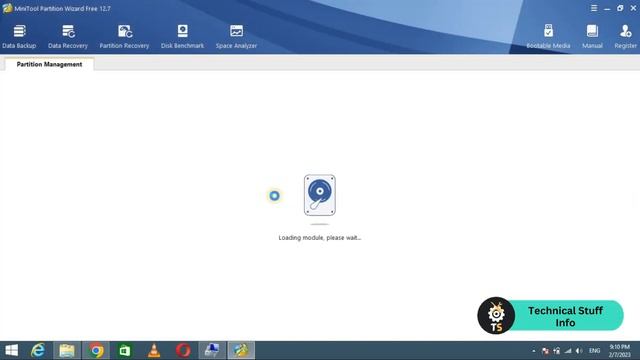Restore down the MiniTool window
Image resolution: width=640 pixels, height=360 pixels.
pyautogui.click(x=620, y=8)
